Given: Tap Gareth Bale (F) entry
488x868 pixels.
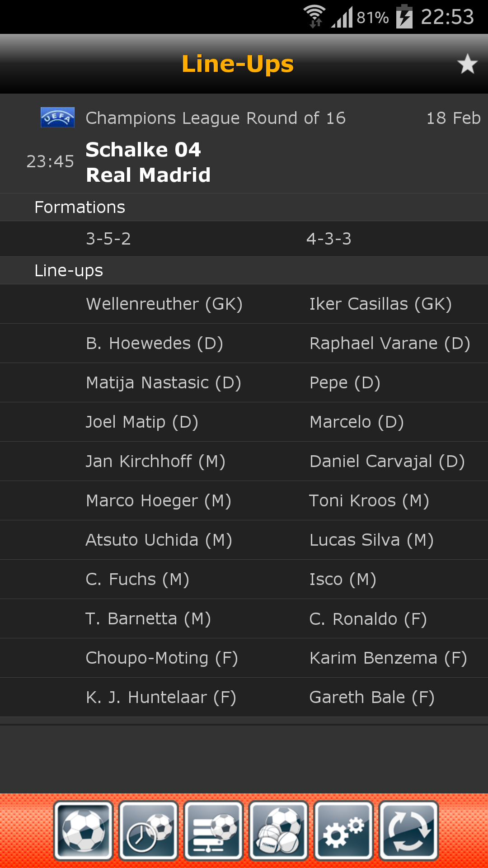Looking at the screenshot, I should click(371, 697).
